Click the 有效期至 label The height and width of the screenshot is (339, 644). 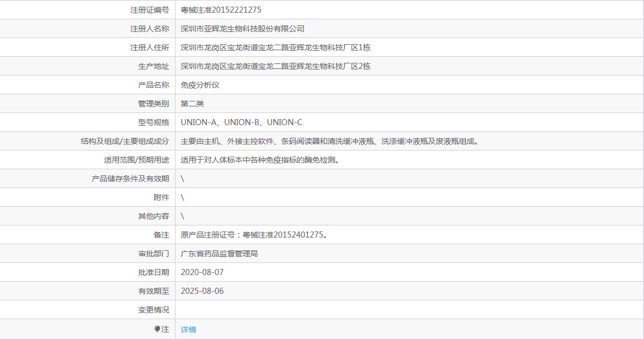[153, 291]
